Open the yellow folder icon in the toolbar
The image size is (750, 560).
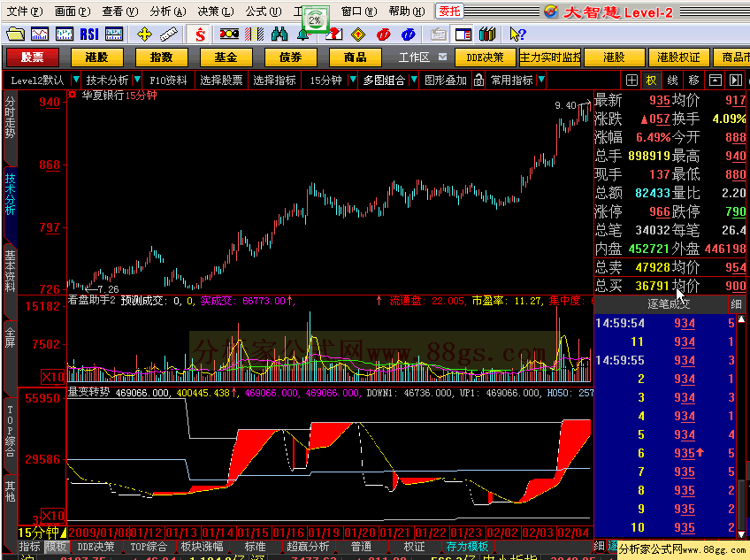15,34
